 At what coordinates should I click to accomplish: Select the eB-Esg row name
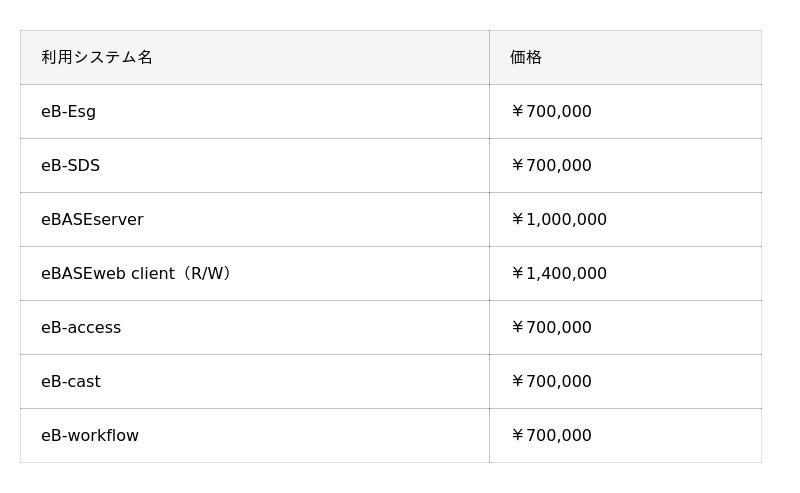[68, 112]
